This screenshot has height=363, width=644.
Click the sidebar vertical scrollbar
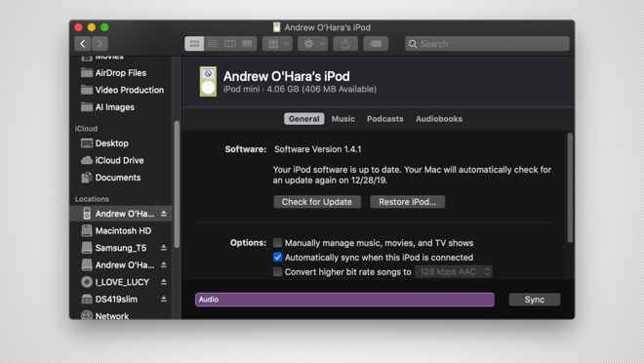tap(177, 184)
